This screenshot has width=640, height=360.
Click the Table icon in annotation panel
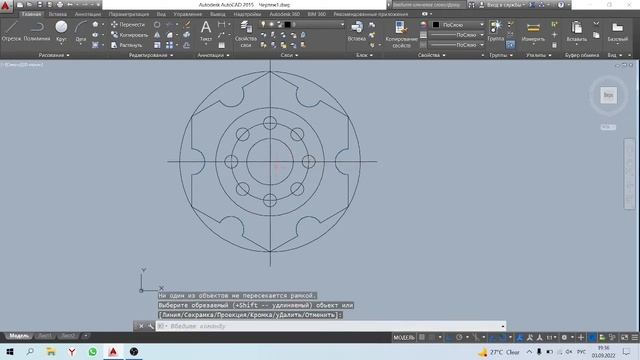[x=222, y=45]
